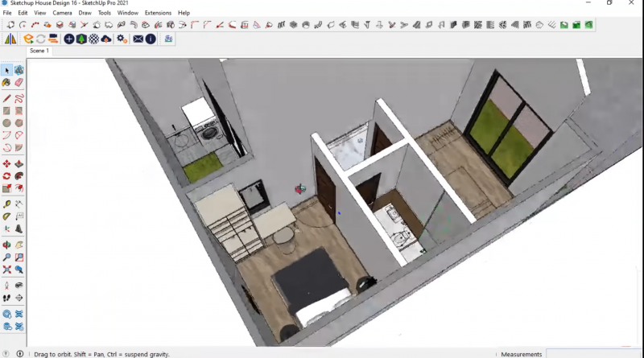This screenshot has width=644, height=358.
Task: Open the Help menu
Action: click(x=184, y=13)
